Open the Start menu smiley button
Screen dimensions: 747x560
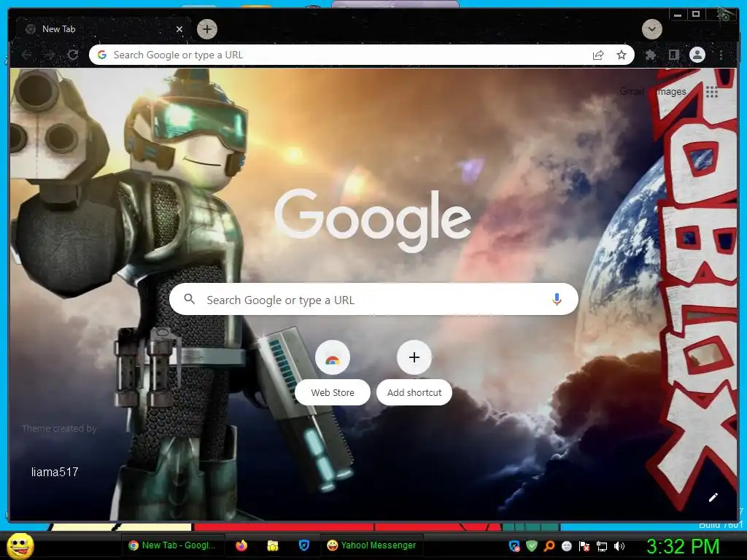pyautogui.click(x=20, y=545)
